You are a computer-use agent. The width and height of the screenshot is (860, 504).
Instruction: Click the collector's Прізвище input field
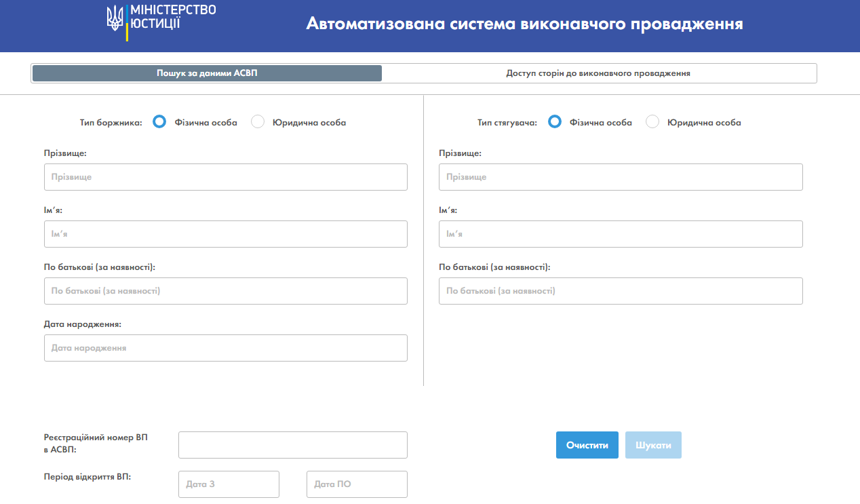[x=621, y=177]
